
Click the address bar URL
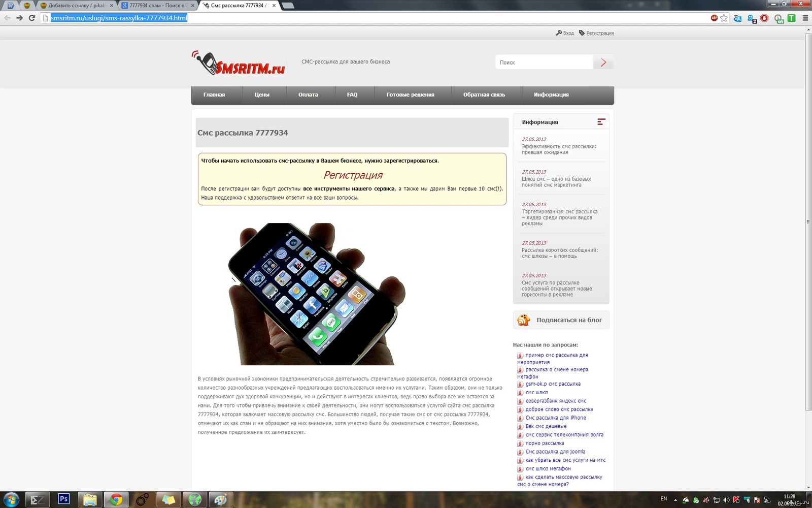click(x=119, y=18)
